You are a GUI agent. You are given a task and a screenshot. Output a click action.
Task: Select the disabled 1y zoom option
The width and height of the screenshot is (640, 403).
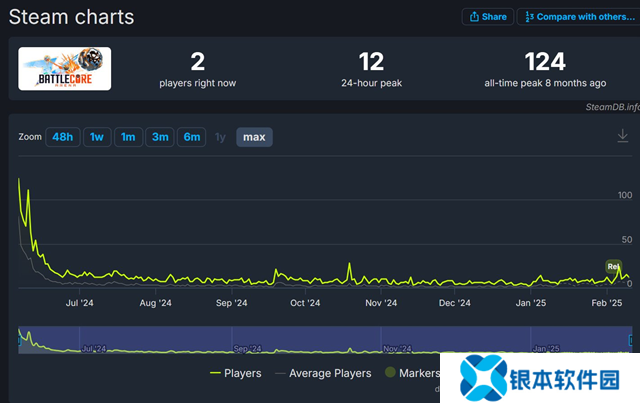click(220, 137)
